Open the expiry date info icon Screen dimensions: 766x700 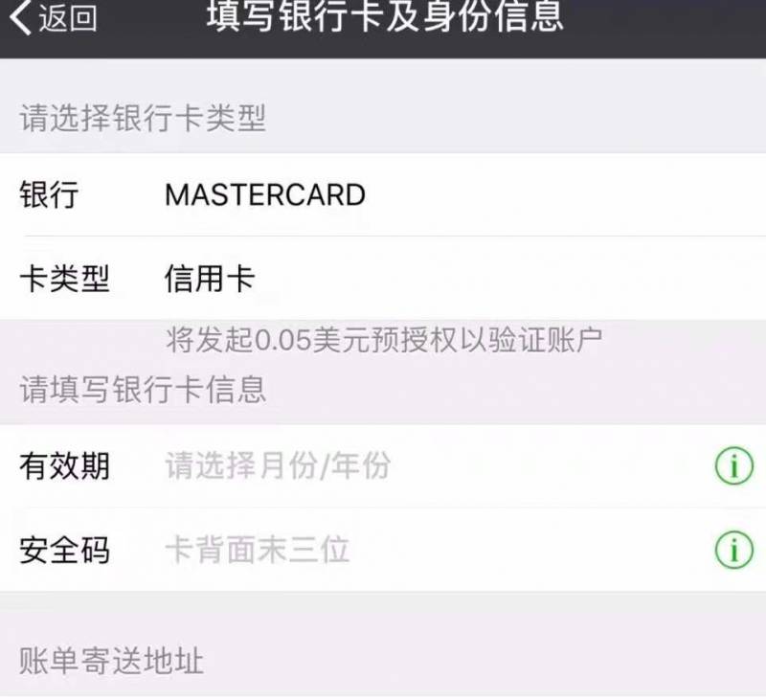click(x=733, y=466)
